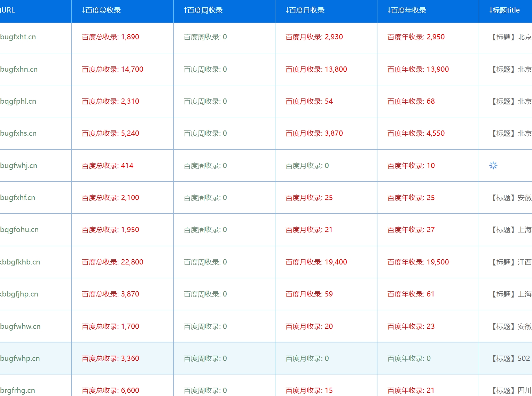Open the bugfxht.cn link

18,37
